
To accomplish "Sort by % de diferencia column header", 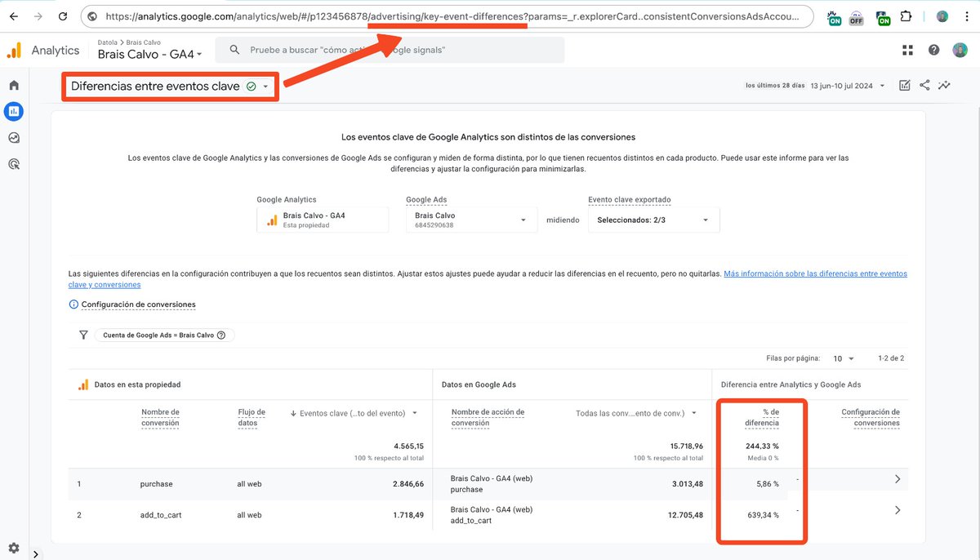I will 762,417.
